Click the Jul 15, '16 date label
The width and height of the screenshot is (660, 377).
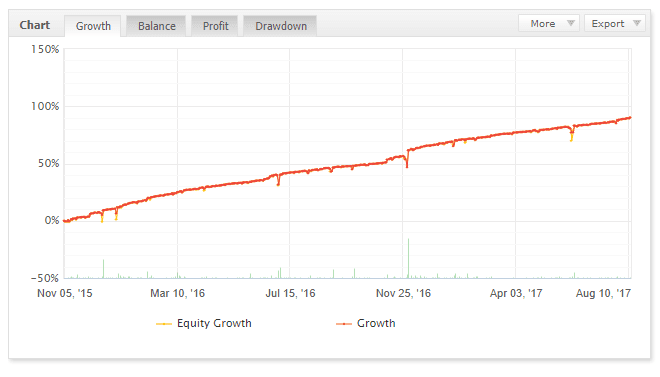tap(290, 293)
